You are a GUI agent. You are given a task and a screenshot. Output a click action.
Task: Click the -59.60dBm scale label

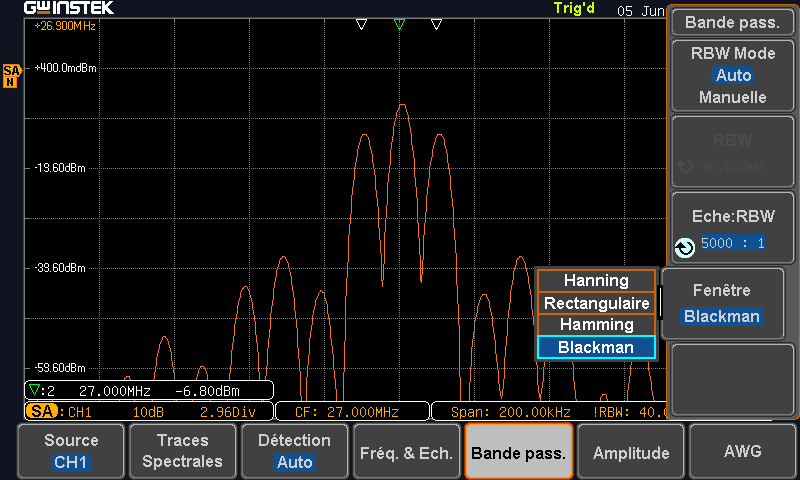click(x=60, y=368)
